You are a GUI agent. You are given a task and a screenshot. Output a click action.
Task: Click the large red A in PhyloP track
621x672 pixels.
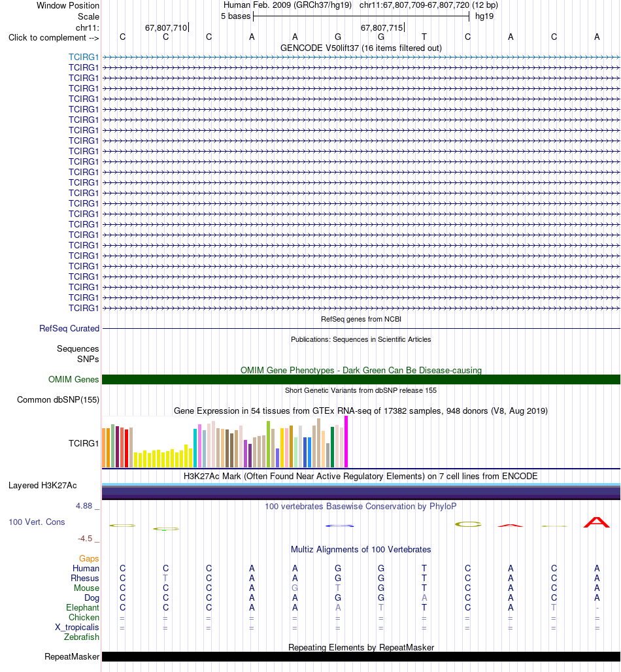[597, 522]
